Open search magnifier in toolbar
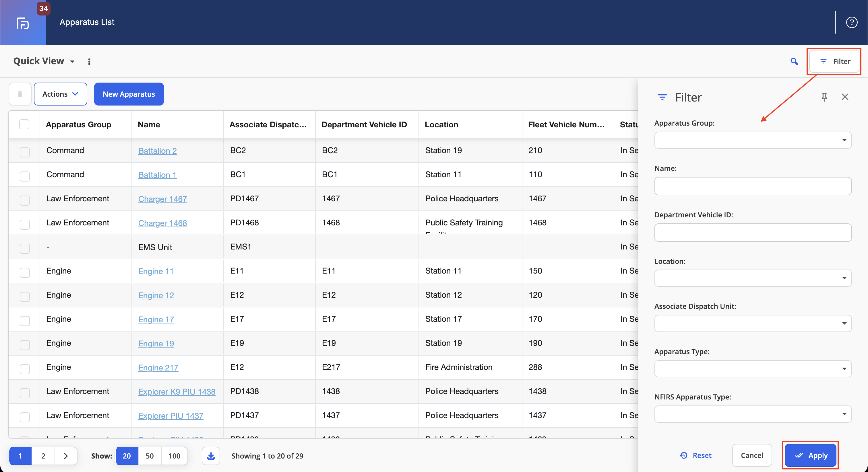This screenshot has width=868, height=472. coord(794,61)
